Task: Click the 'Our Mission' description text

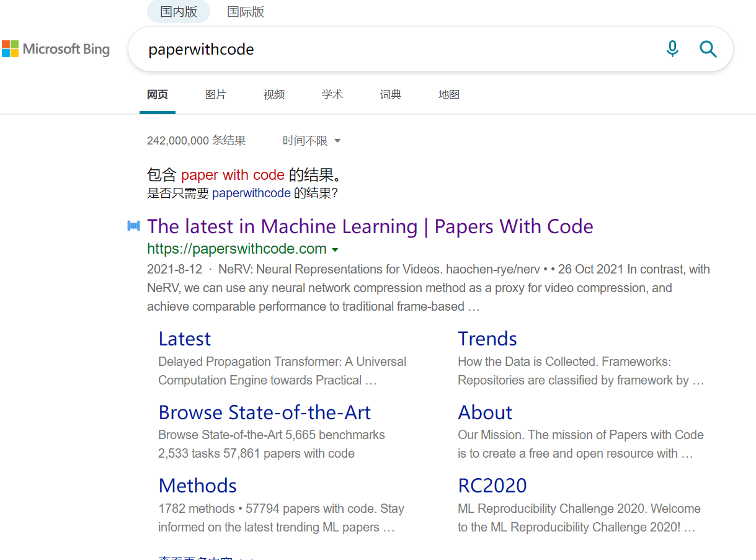Action: pos(580,444)
